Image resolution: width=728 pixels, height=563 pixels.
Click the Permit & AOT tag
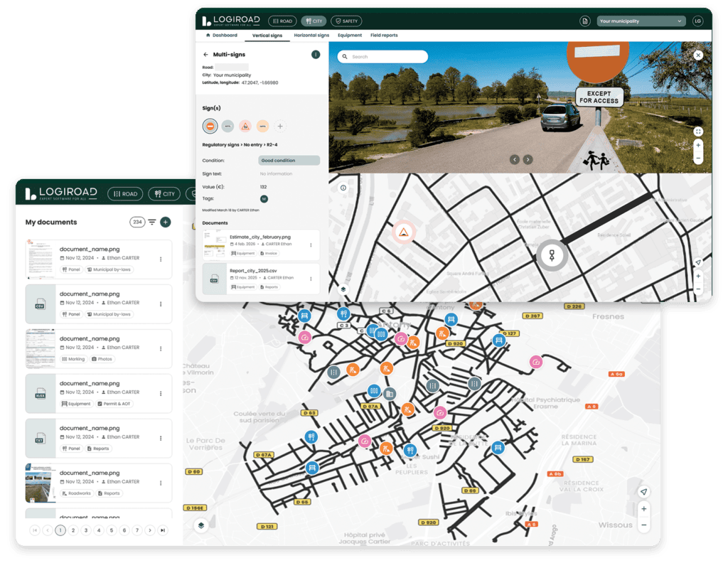[113, 403]
